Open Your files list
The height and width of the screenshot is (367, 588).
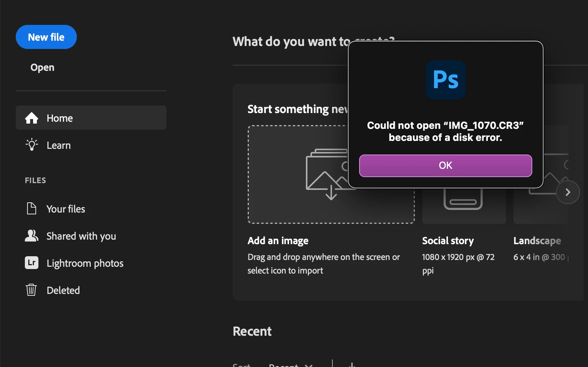66,209
